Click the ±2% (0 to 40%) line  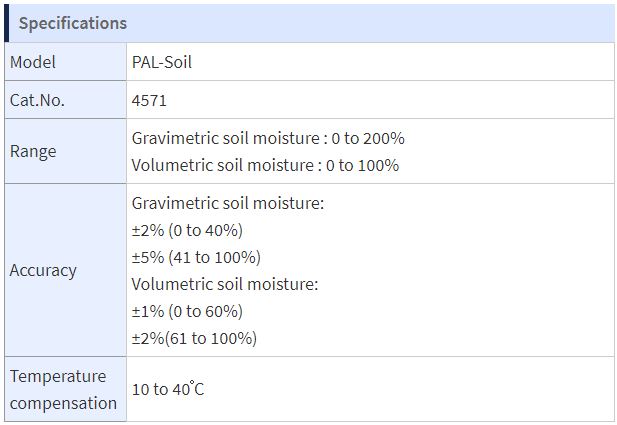187,230
